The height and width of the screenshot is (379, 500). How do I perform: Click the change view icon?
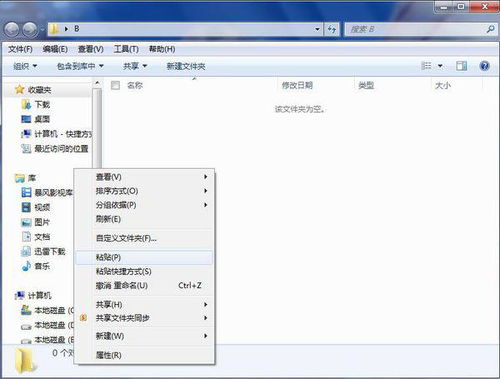pyautogui.click(x=426, y=66)
